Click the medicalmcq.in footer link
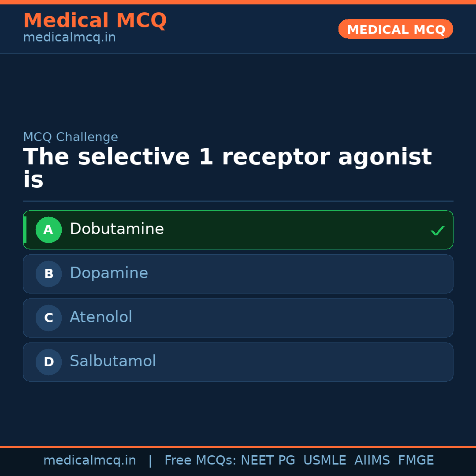476x476 pixels. pyautogui.click(x=90, y=460)
